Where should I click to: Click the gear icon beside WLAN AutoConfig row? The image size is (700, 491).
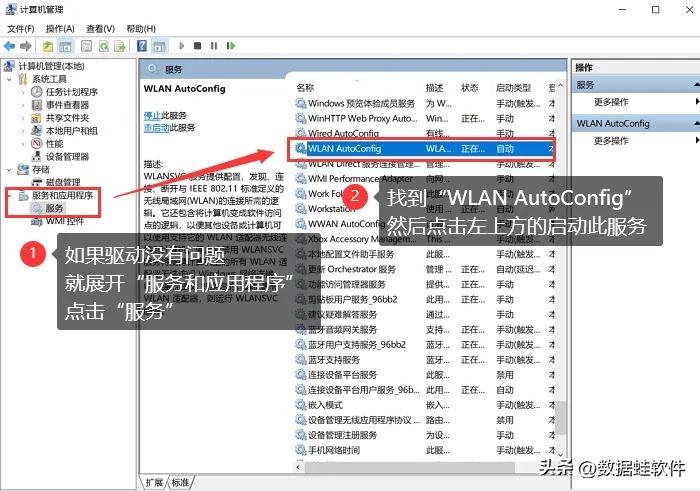(x=301, y=148)
